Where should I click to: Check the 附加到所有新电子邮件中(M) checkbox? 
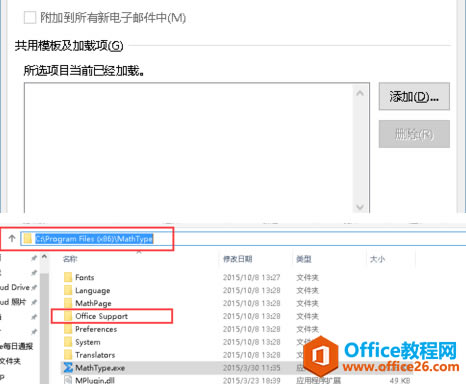30,17
